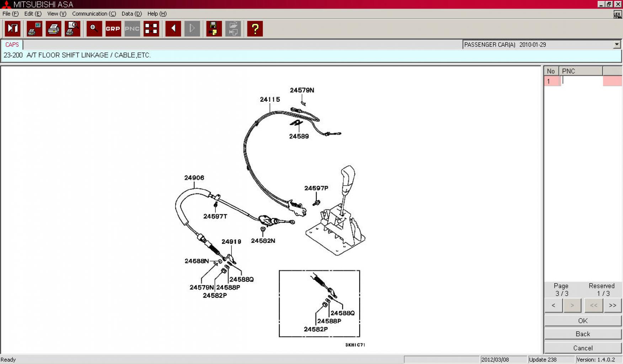Open help with the question mark icon
This screenshot has width=623, height=364.
click(255, 29)
